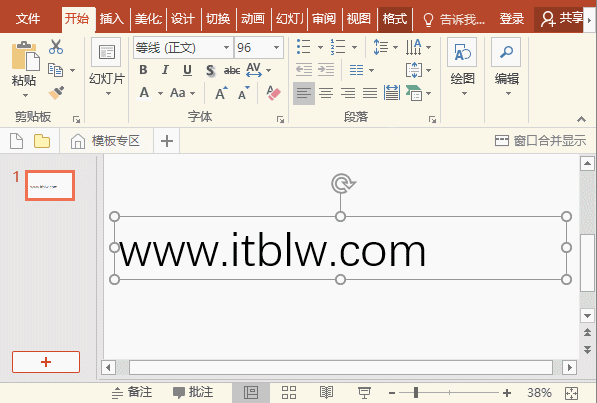
Task: Click the Find magnifier edit icon
Action: click(x=506, y=52)
